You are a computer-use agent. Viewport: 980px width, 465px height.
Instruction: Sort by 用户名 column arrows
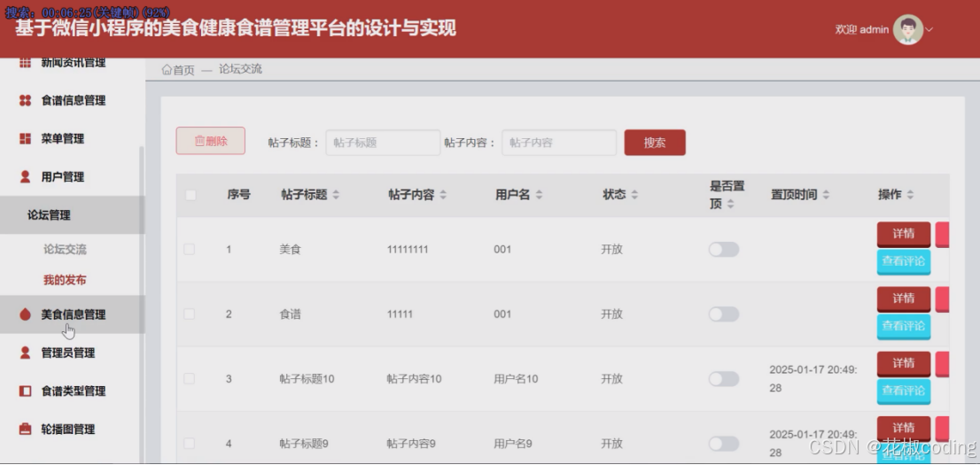539,195
